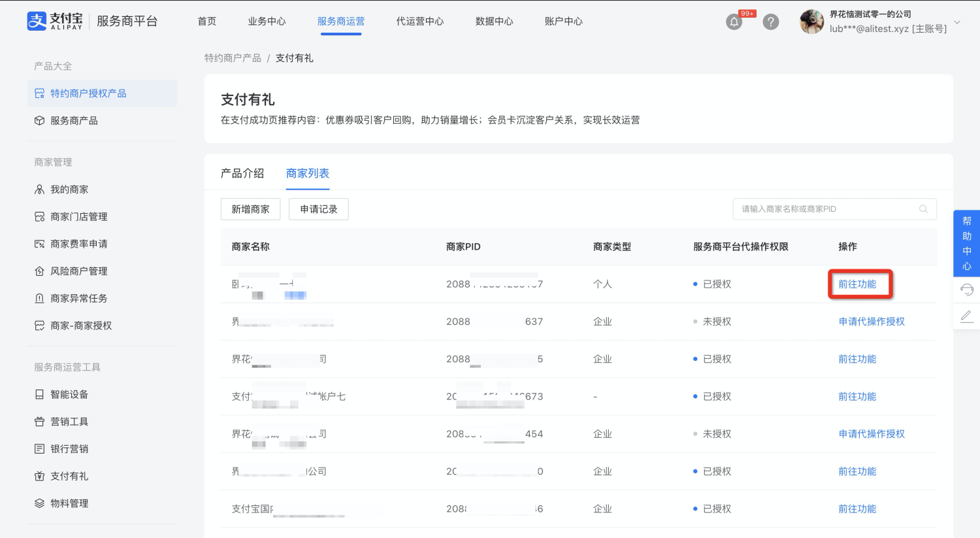Click the 服务商平台代操作权限 column header
This screenshot has width=980, height=538.
click(x=741, y=247)
